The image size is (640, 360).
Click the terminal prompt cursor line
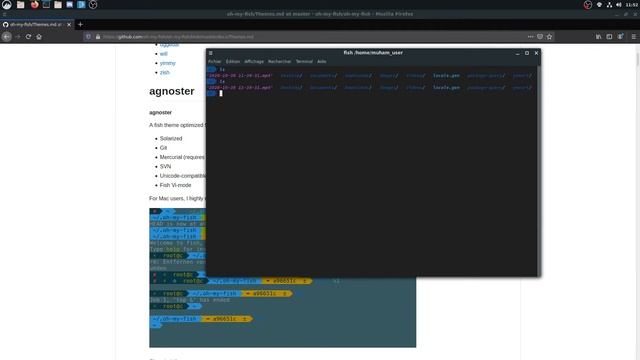pos(221,93)
